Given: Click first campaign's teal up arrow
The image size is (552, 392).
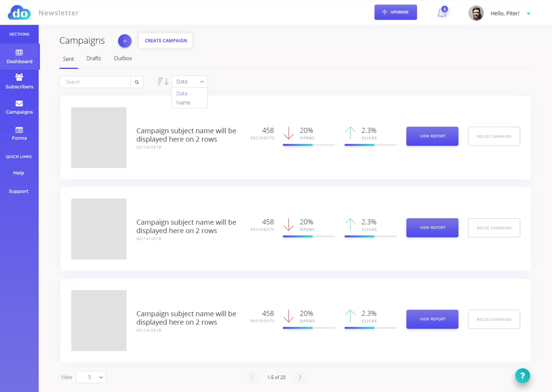Looking at the screenshot, I should click(x=350, y=133).
